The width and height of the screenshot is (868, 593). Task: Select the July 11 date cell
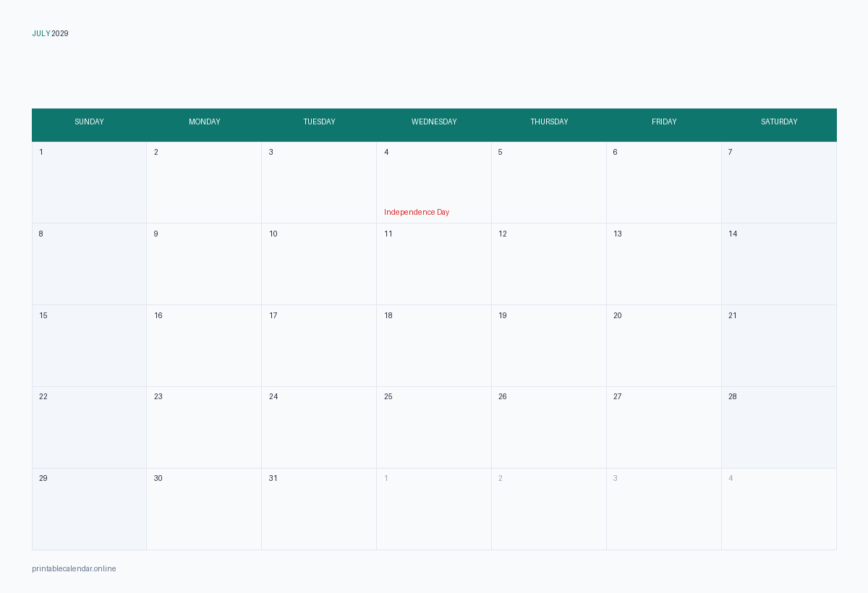[x=434, y=264]
